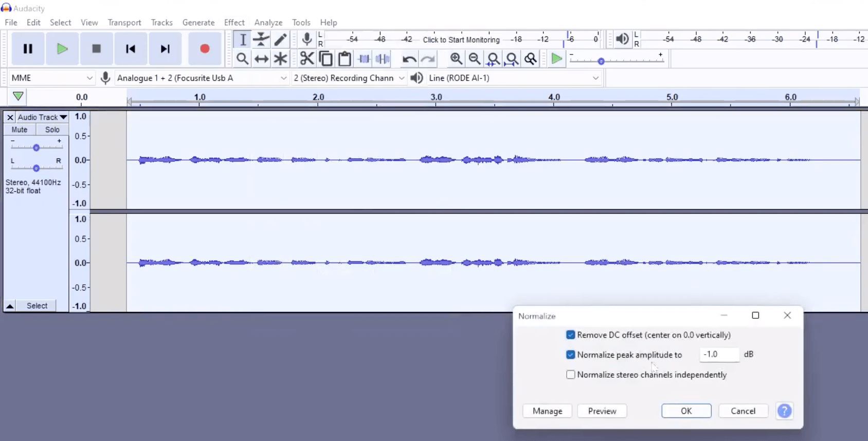Screen dimensions: 868x441
Task: Select the Multi-tool asterisk icon
Action: tap(280, 59)
